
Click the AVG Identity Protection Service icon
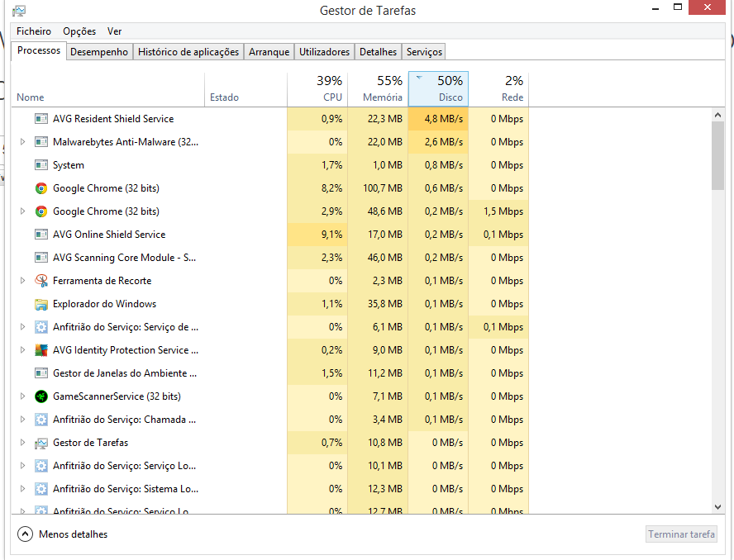click(41, 350)
